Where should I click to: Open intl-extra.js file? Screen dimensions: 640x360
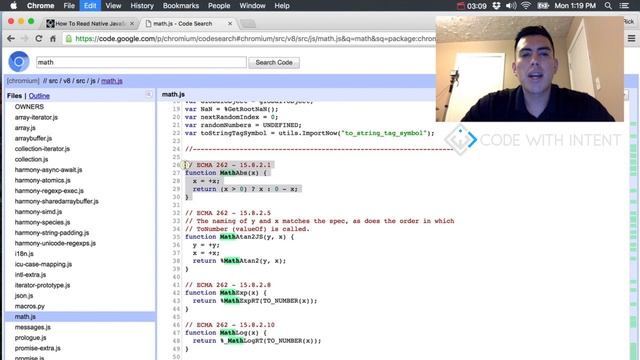point(30,275)
